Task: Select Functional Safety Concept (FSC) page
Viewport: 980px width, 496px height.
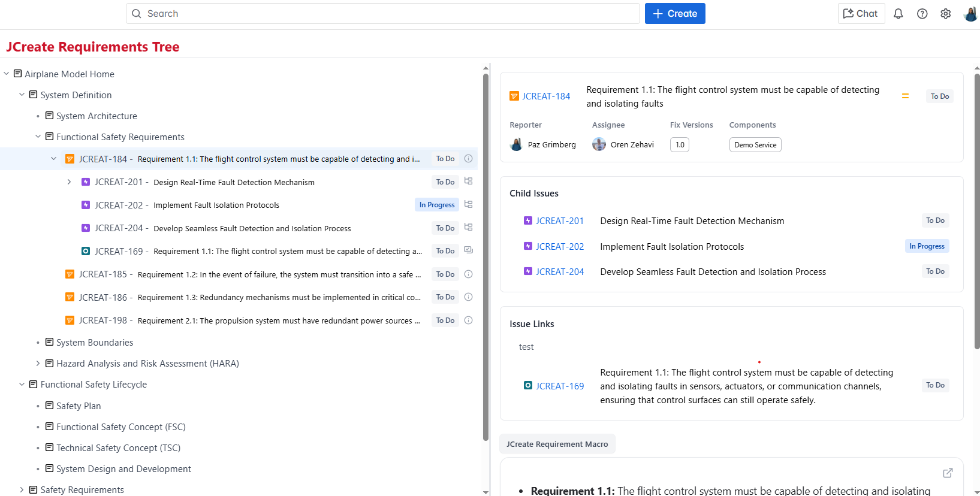Action: (121, 427)
